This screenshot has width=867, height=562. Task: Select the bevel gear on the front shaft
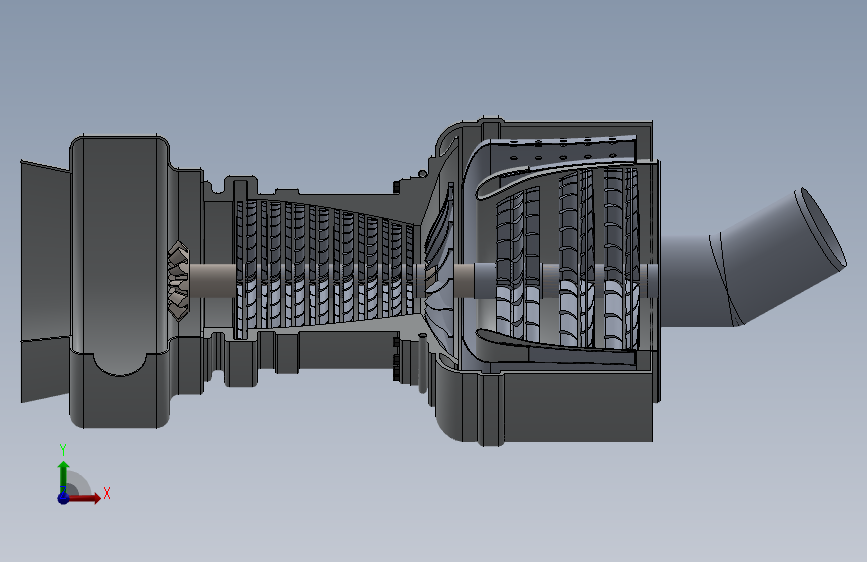[x=179, y=280]
